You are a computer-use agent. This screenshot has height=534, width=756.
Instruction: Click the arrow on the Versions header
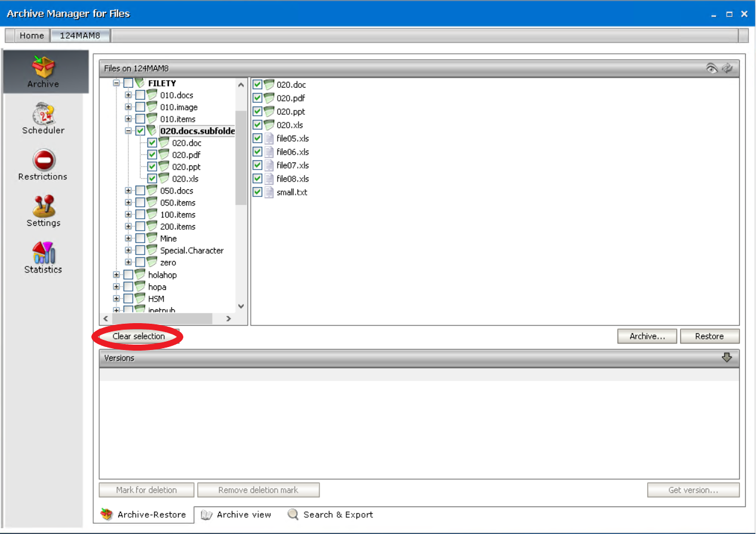tap(727, 357)
